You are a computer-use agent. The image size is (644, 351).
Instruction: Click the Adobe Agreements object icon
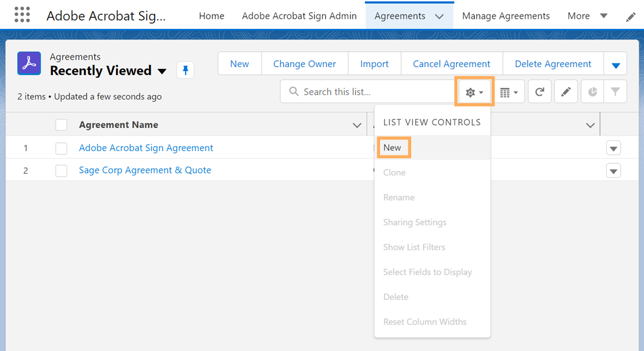click(29, 63)
